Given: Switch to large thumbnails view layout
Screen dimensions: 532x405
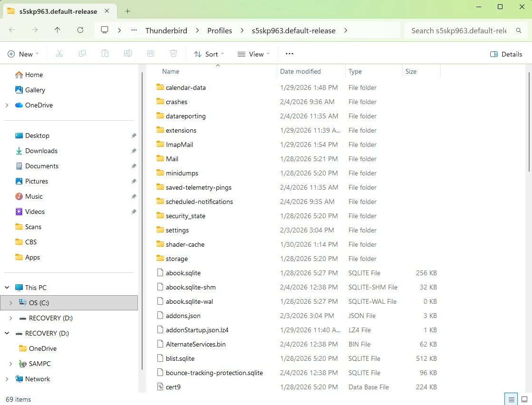Looking at the screenshot, I should (x=524, y=399).
